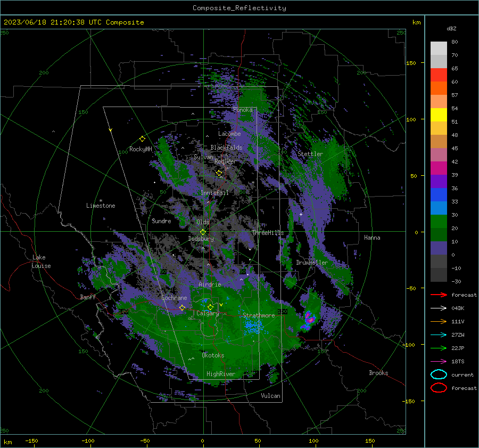The height and width of the screenshot is (448, 479).
Task: Click the yellow diamond marker above Calgary
Action: pyautogui.click(x=210, y=307)
